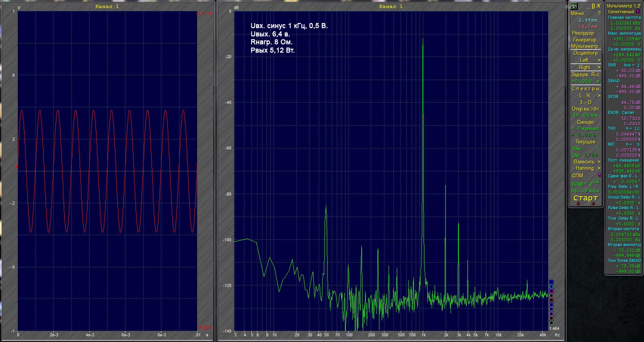Click the SFDR 66.75dB reading
The image size is (644, 342).
point(631,102)
